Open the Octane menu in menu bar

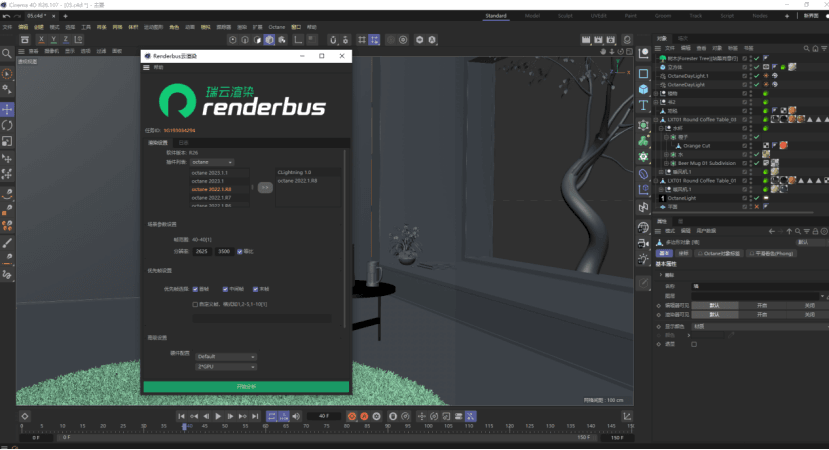(277, 27)
